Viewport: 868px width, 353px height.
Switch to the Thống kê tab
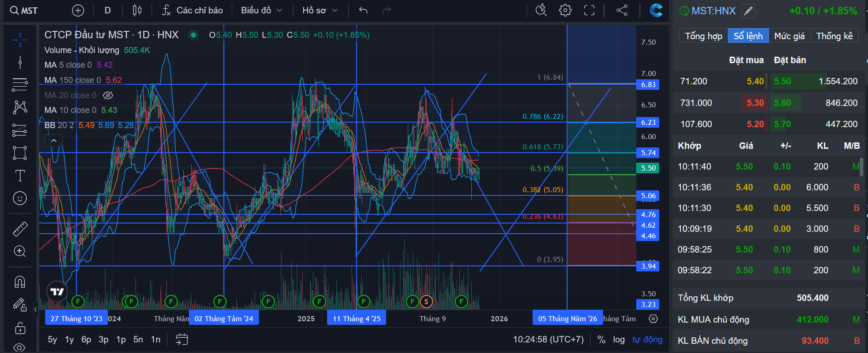coord(834,36)
